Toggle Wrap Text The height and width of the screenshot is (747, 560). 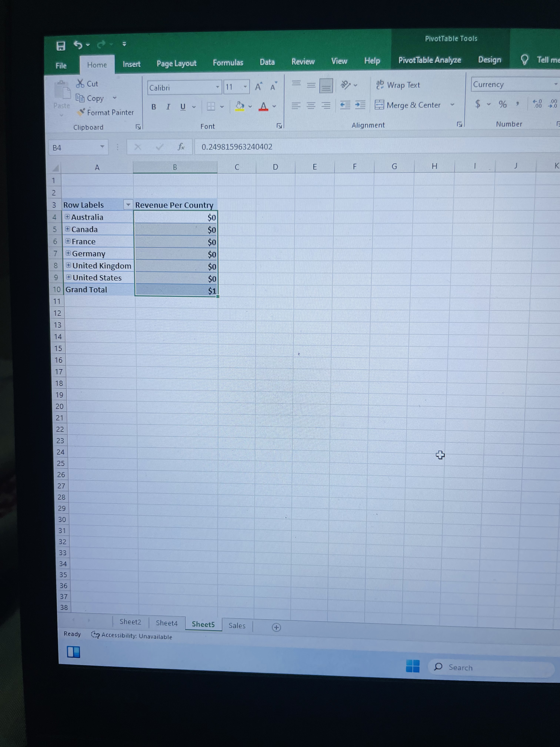[x=398, y=85]
